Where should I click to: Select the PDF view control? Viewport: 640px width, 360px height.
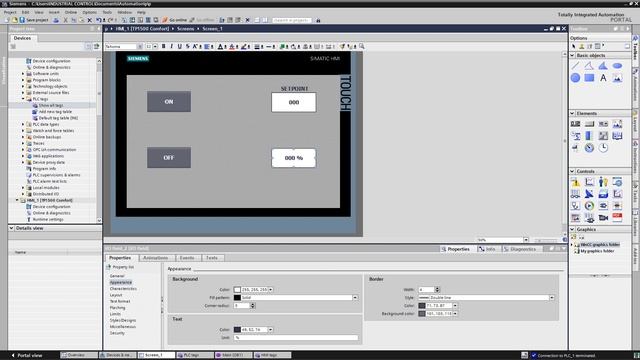click(617, 218)
